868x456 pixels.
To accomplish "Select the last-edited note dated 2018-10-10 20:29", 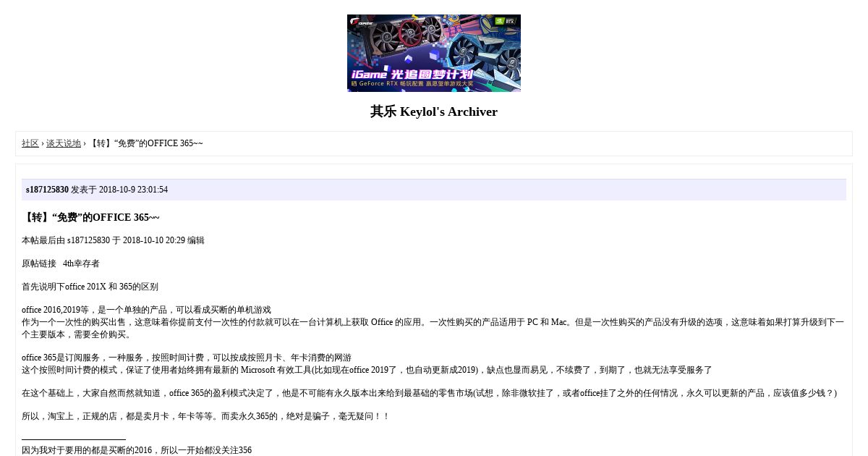I will click(113, 240).
